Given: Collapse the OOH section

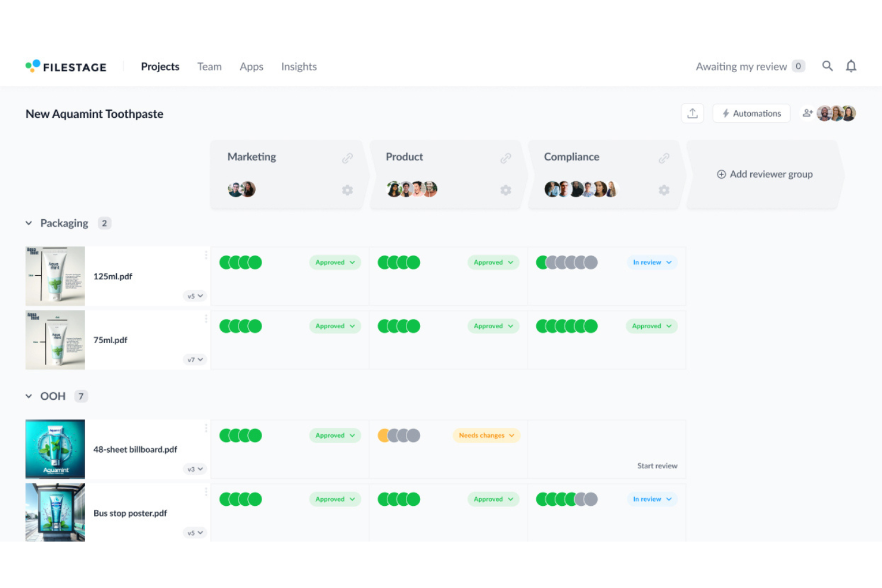Looking at the screenshot, I should pos(29,396).
